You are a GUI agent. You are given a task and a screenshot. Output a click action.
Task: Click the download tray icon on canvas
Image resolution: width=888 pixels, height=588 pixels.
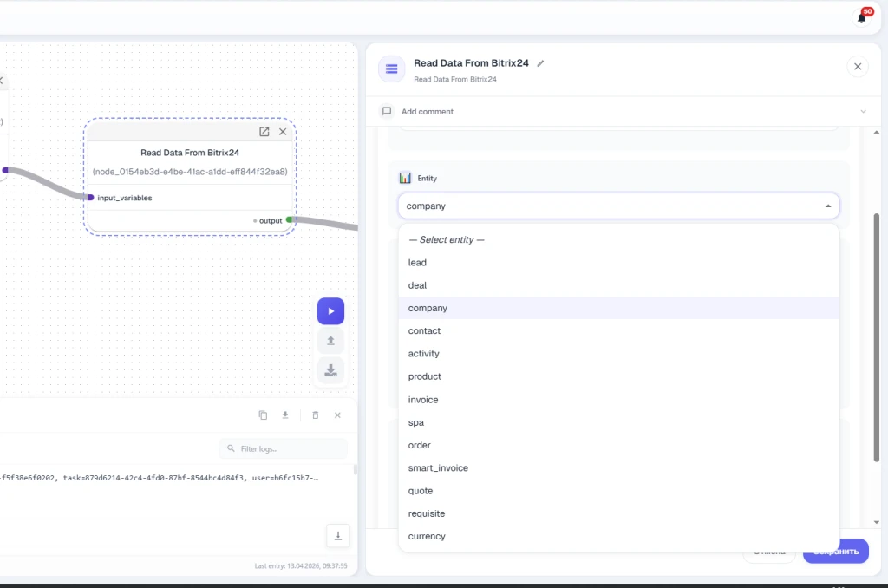330,370
